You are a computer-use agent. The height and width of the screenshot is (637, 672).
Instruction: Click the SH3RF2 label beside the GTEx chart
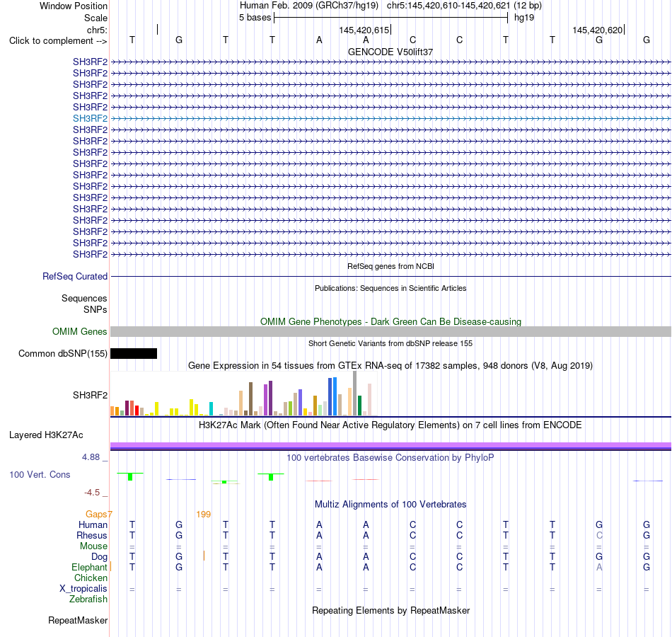[x=90, y=395]
